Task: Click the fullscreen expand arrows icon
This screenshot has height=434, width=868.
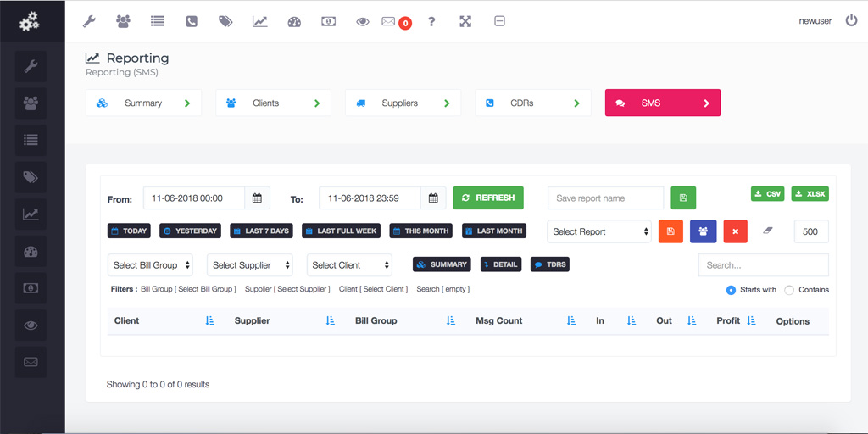Action: pyautogui.click(x=465, y=21)
